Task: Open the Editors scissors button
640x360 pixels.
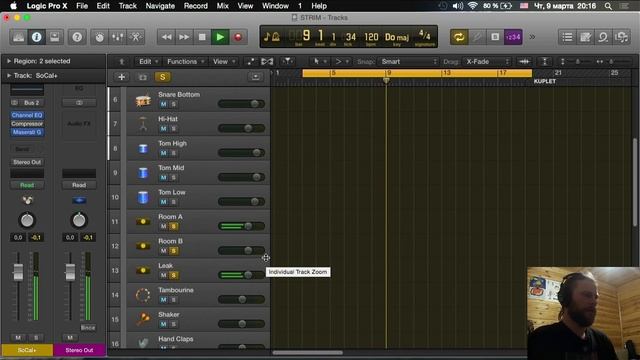Action: [136, 37]
